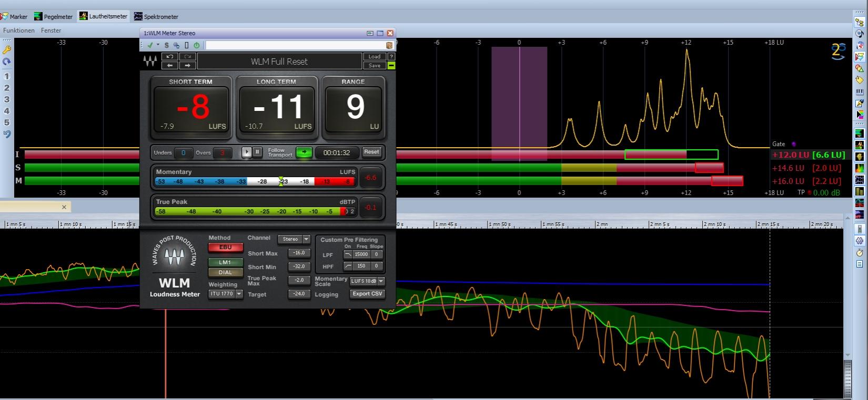The height and width of the screenshot is (400, 868).
Task: Enable the LPF pre-filter On toggle
Action: pyautogui.click(x=348, y=254)
